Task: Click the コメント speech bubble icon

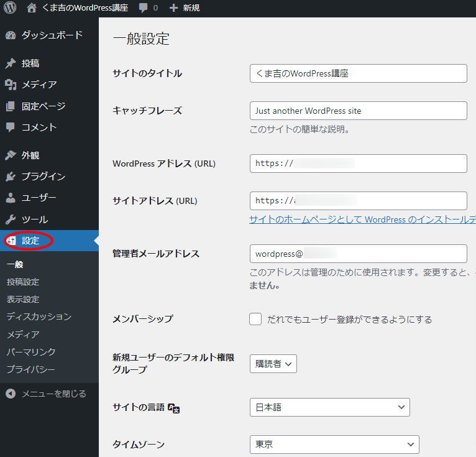Action: pos(11,127)
